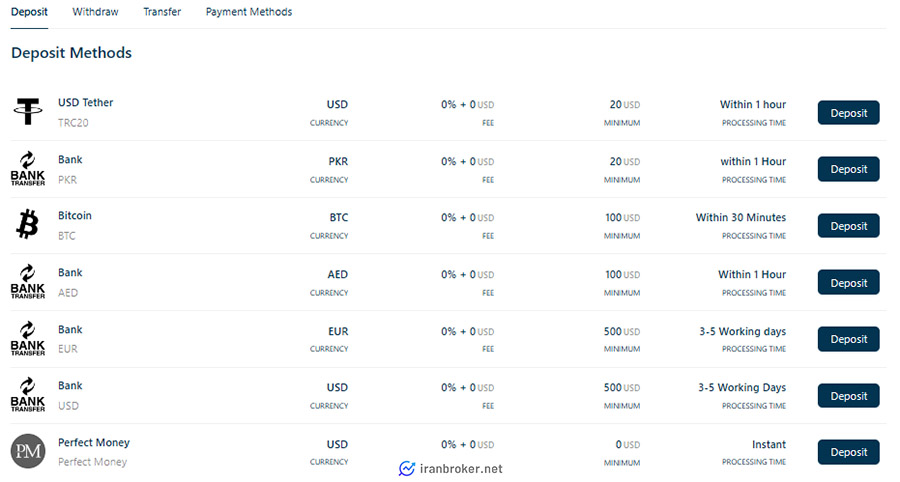This screenshot has height=482, width=900.
Task: Click Deposit button for Bank USD
Action: (x=848, y=396)
